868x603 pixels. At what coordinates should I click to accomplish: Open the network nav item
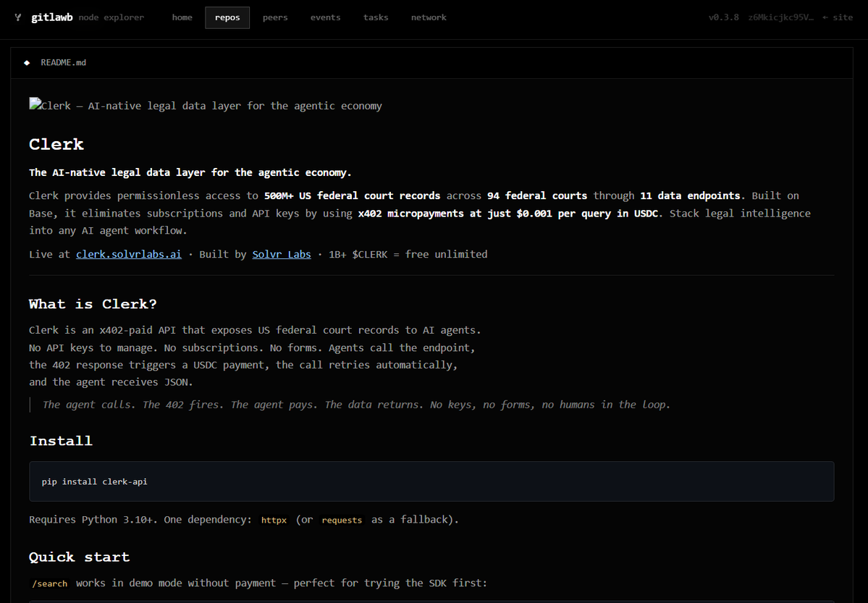pyautogui.click(x=429, y=17)
